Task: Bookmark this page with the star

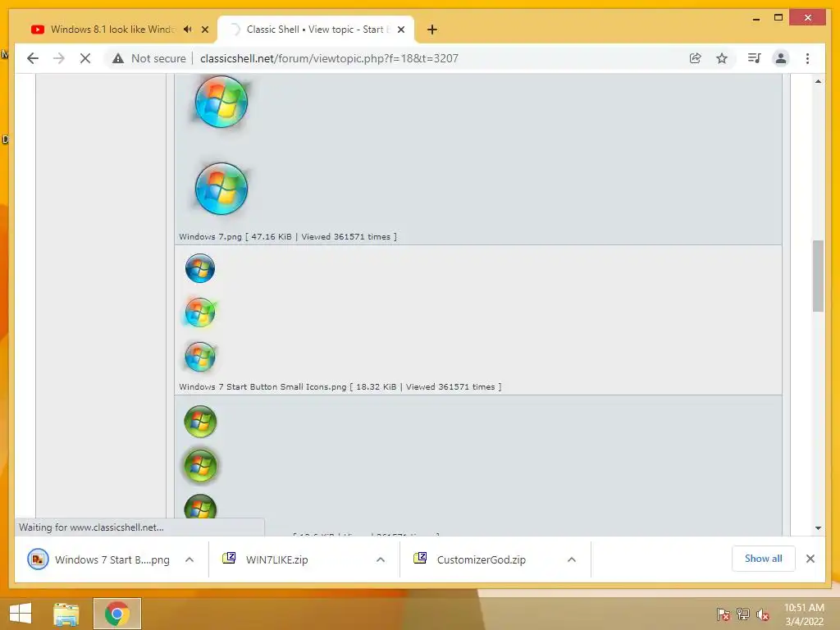Action: 722,58
